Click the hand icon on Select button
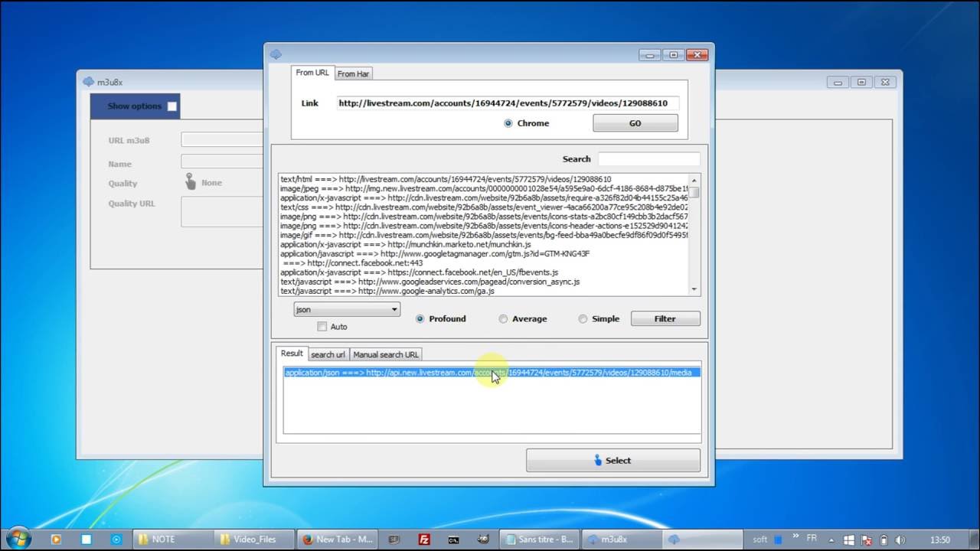The image size is (980, 551). 599,460
